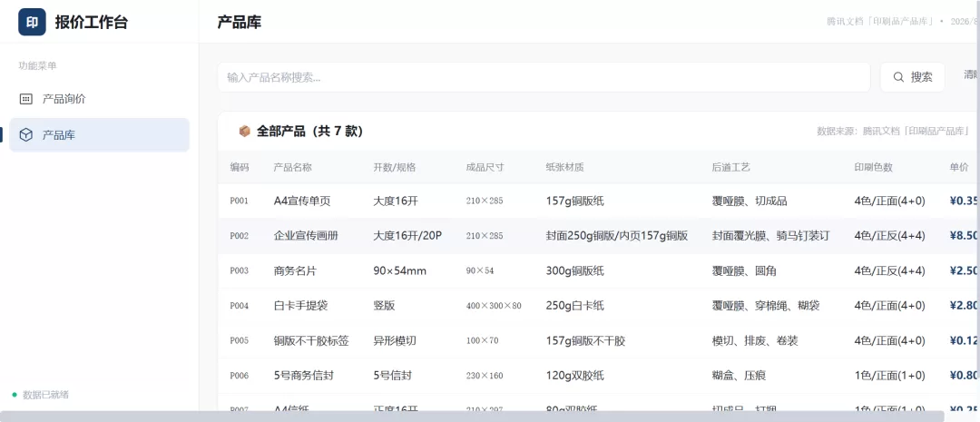The height and width of the screenshot is (422, 980).
Task: Click the 90×54mm spec cell
Action: click(399, 271)
